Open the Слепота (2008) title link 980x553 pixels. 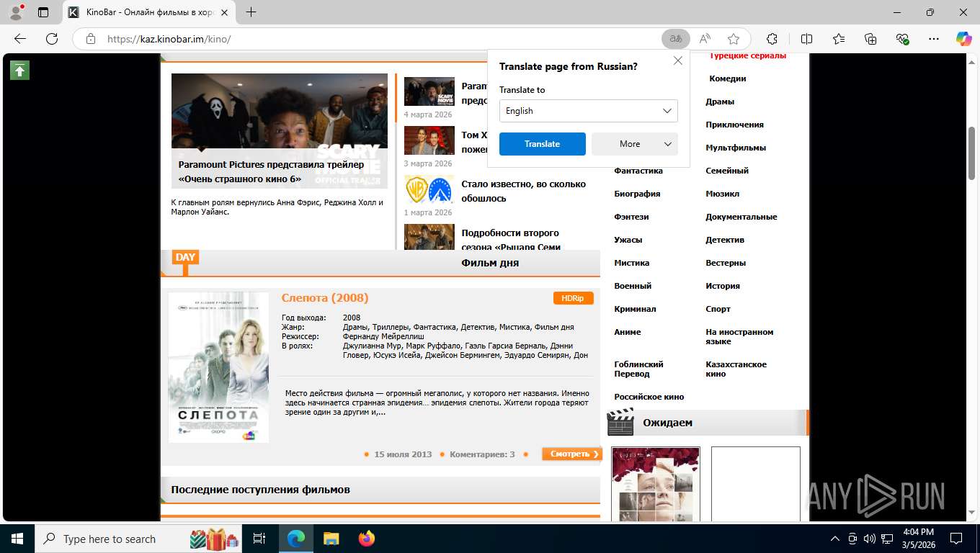pyautogui.click(x=325, y=298)
